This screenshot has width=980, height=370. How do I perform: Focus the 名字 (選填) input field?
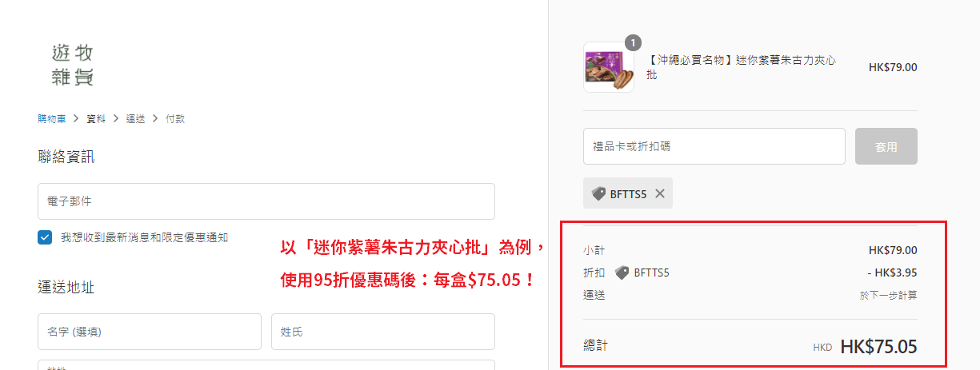click(x=150, y=332)
